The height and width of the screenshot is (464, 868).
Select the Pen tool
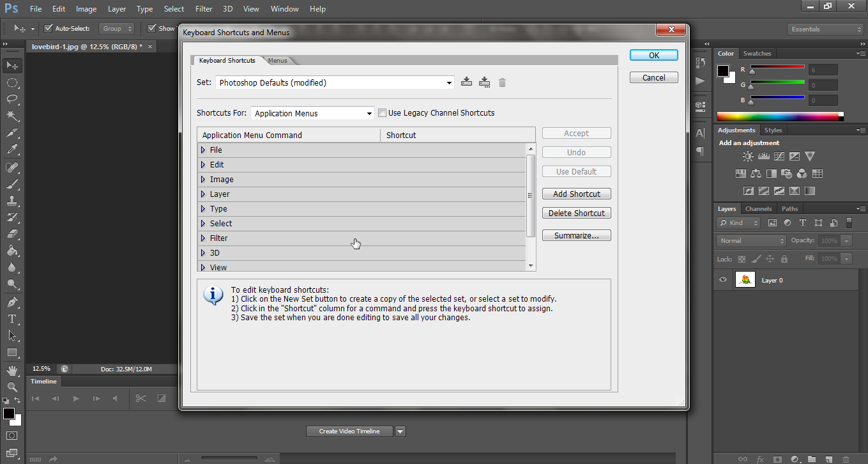[12, 302]
